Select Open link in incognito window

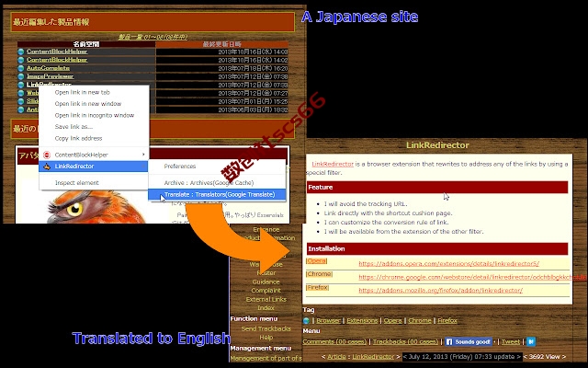click(94, 115)
